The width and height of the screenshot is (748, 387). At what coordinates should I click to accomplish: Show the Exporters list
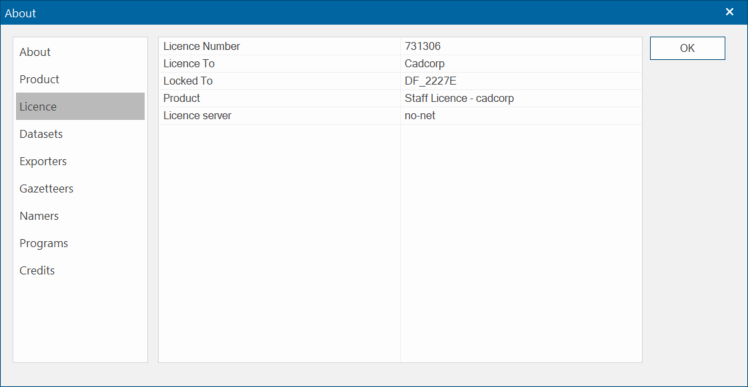[80, 161]
